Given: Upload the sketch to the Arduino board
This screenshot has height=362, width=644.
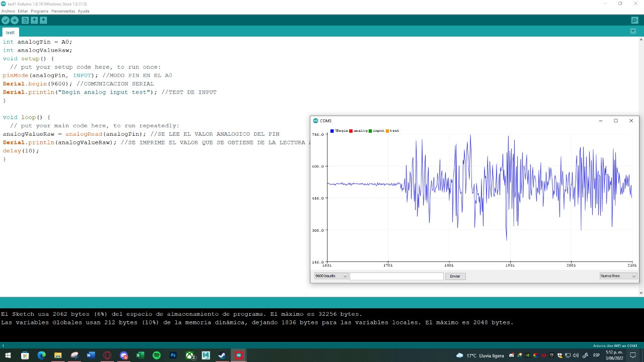Looking at the screenshot, I should point(15,20).
